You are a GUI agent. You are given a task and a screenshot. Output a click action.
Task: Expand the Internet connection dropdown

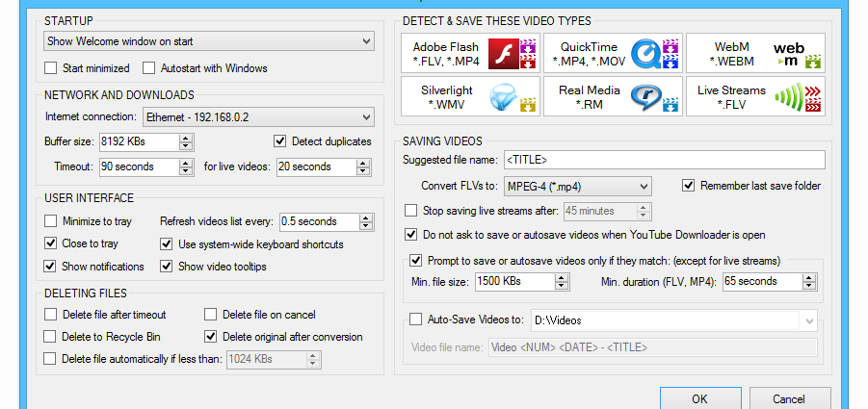point(258,117)
